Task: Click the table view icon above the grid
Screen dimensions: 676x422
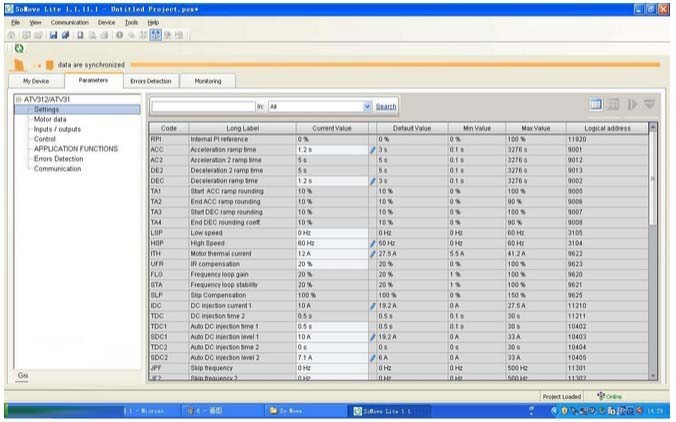Action: pos(596,104)
